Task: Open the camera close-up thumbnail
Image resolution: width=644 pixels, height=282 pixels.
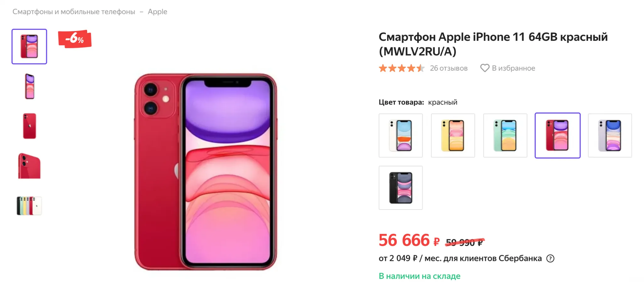Action: 29,166
